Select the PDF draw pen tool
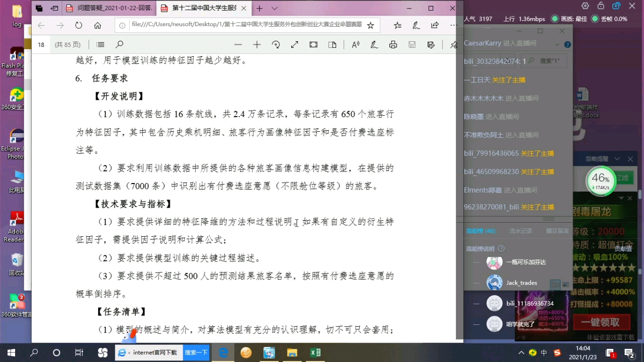The image size is (644, 362). coord(374,45)
